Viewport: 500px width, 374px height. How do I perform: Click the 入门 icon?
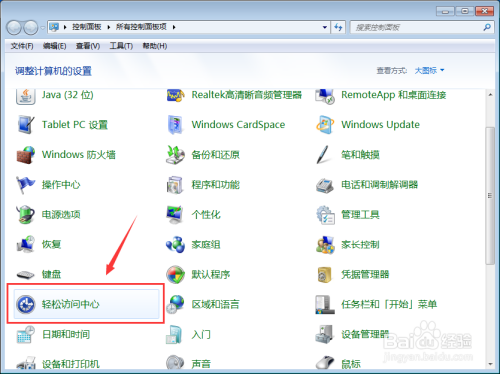(x=174, y=334)
